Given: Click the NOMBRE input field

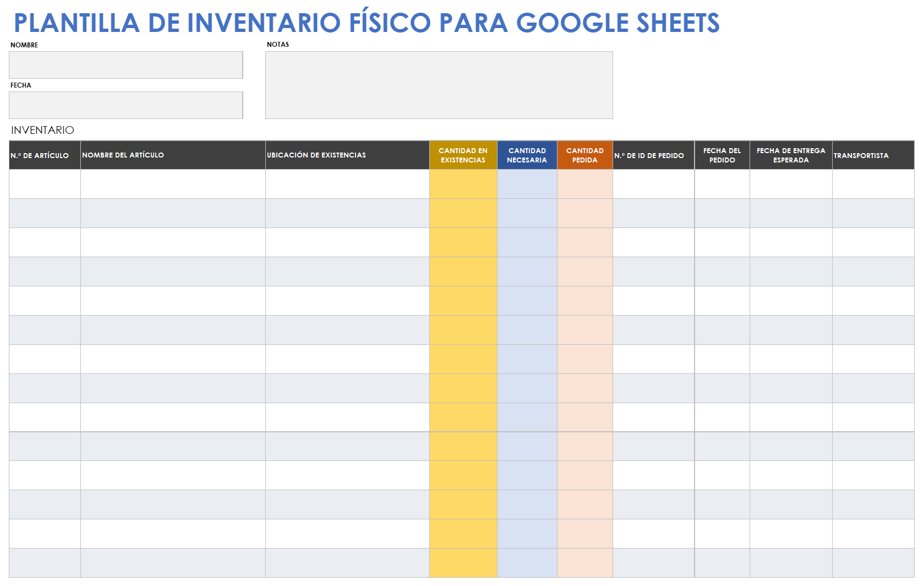Looking at the screenshot, I should pos(126,65).
